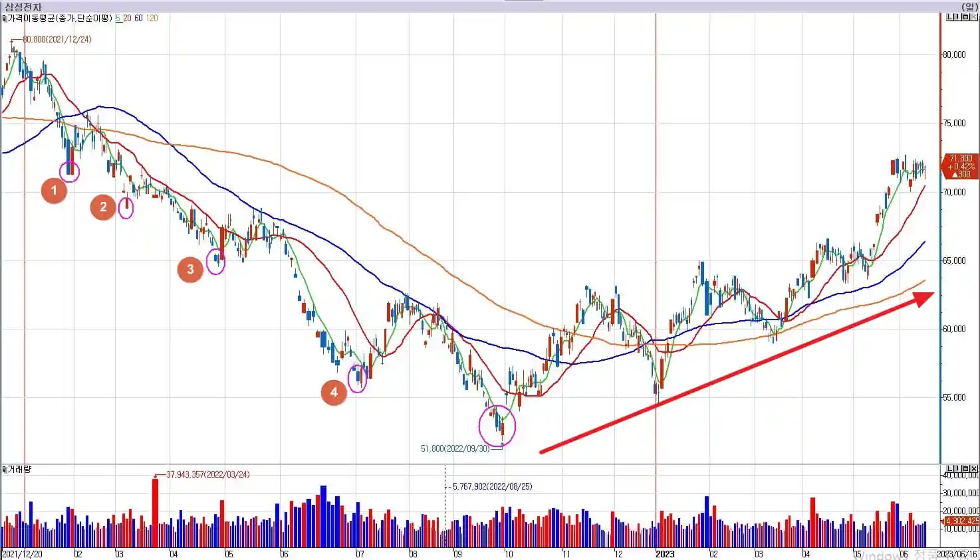Click the 삼성전자 chart title
The image size is (980, 560).
point(23,7)
